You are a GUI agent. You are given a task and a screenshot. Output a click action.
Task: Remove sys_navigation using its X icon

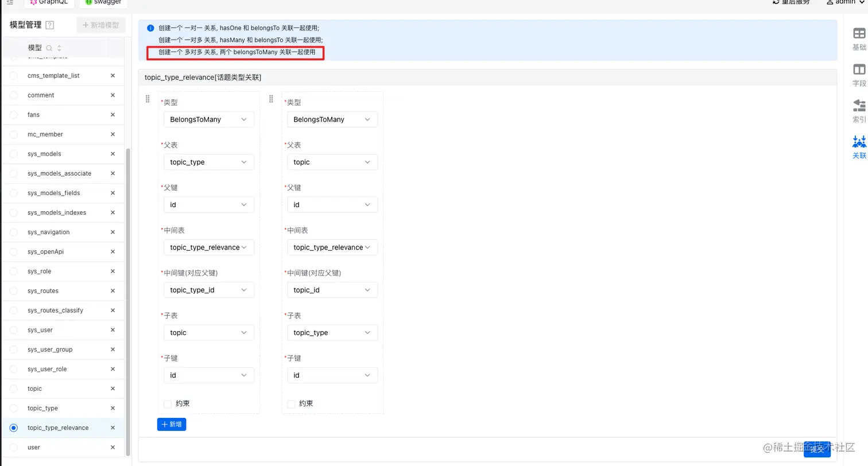(x=113, y=232)
